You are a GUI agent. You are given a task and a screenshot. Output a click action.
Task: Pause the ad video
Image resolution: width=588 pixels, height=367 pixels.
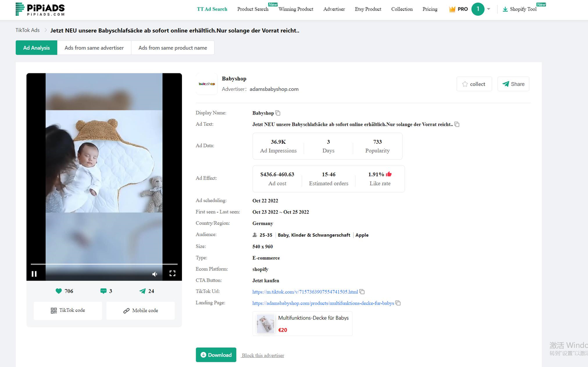click(34, 274)
